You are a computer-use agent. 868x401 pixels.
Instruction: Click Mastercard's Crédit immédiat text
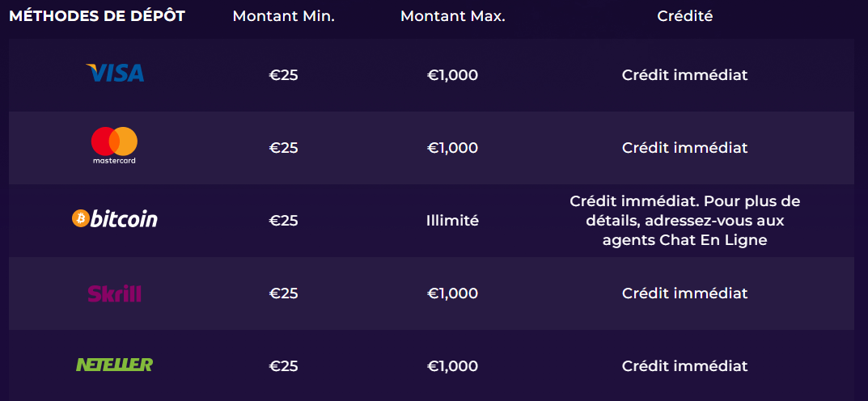click(684, 148)
